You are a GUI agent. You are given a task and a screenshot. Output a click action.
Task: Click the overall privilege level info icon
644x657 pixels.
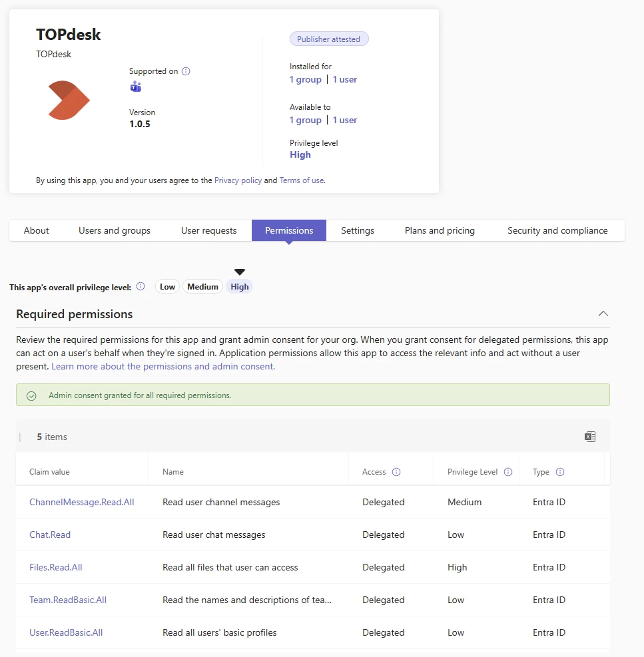coord(141,286)
